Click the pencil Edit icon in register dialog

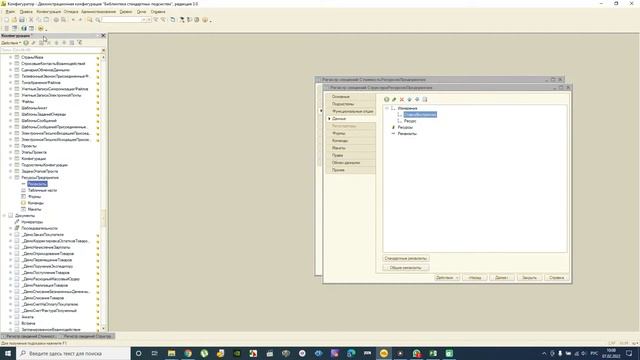394,99
